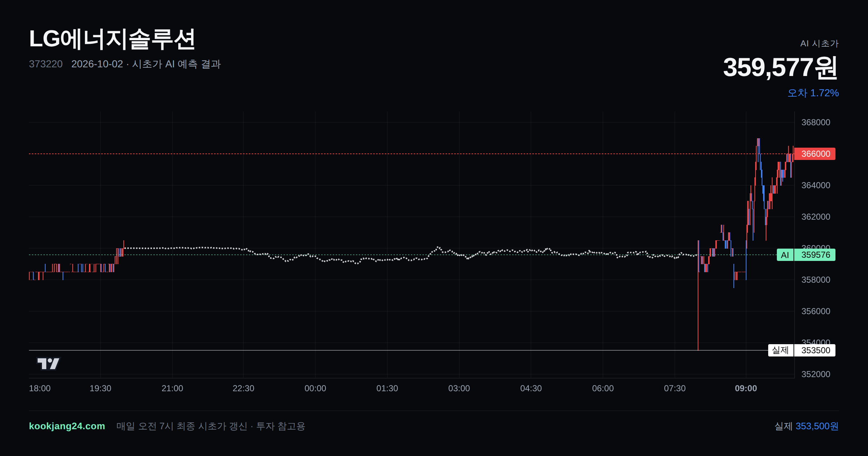Click the green AI 359576 price tag
The width and height of the screenshot is (868, 456).
coord(806,255)
